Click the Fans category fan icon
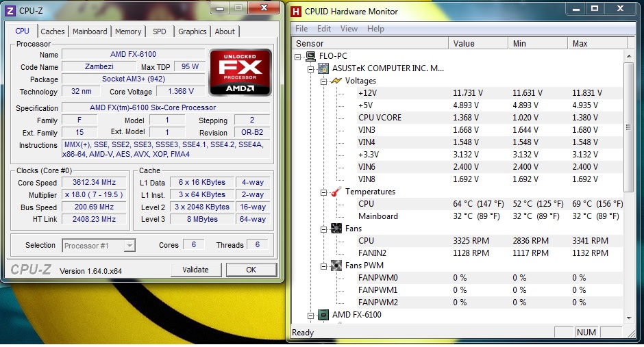Image resolution: width=644 pixels, height=347 pixels. 336,229
